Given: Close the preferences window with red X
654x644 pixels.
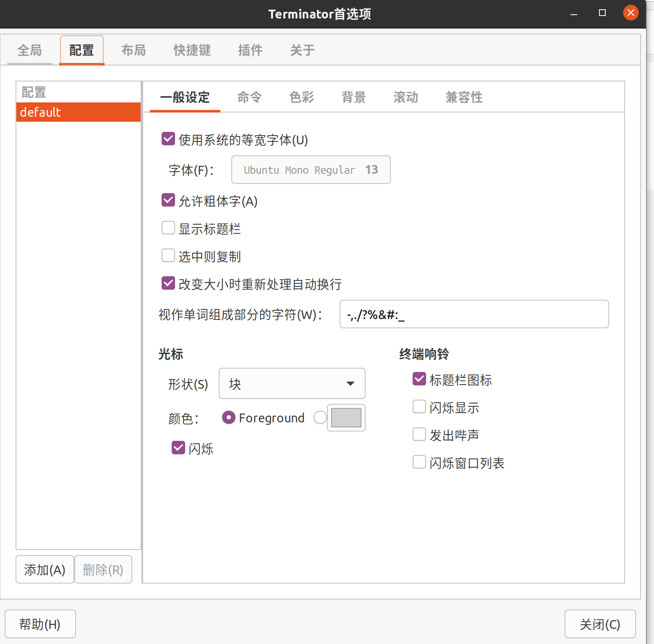Looking at the screenshot, I should [631, 13].
